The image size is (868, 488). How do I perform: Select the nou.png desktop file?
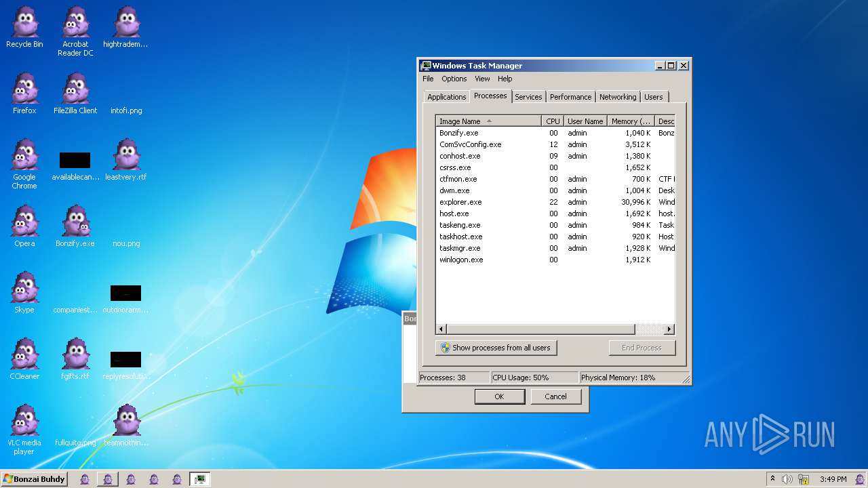point(126,243)
